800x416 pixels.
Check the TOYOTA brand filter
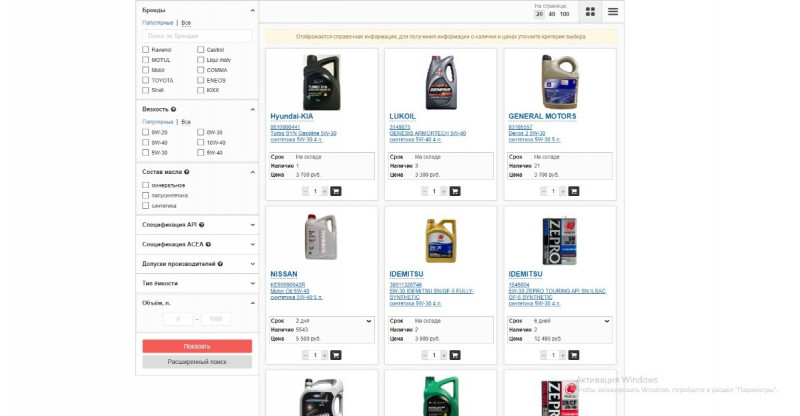point(146,80)
